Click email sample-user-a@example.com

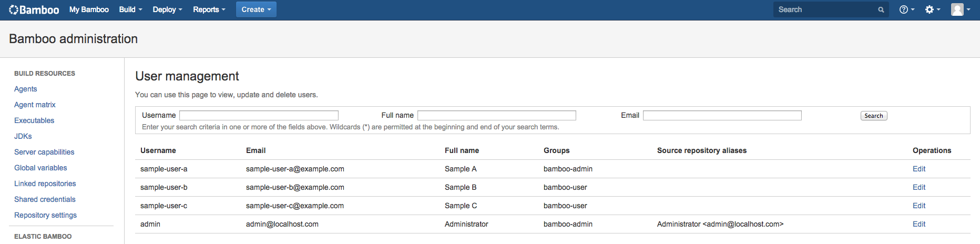tap(295, 169)
